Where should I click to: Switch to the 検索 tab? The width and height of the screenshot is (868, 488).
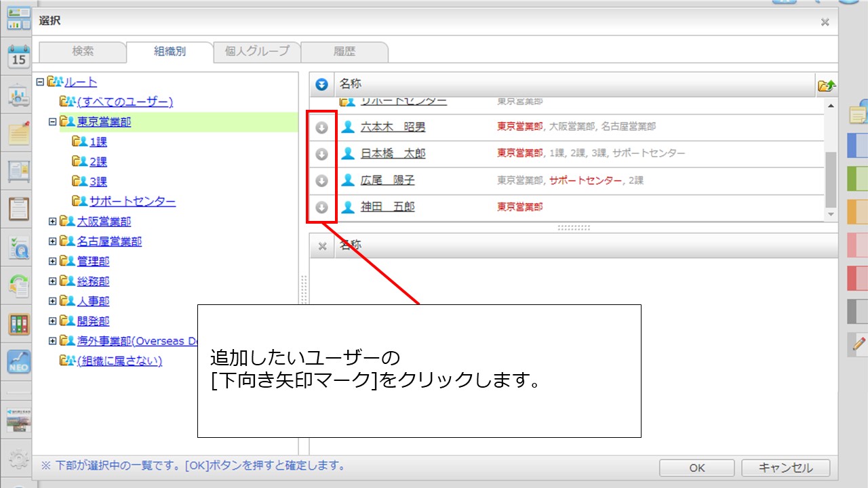coord(81,52)
